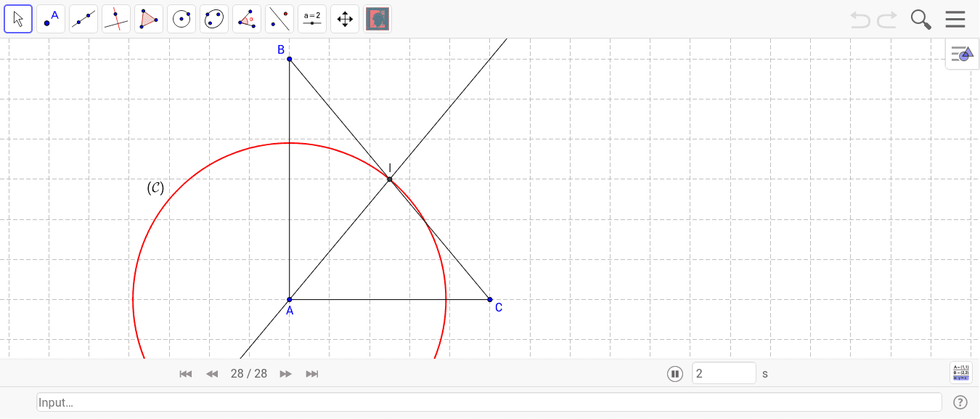Select the Point tool
This screenshot has height=419, width=980.
point(51,19)
